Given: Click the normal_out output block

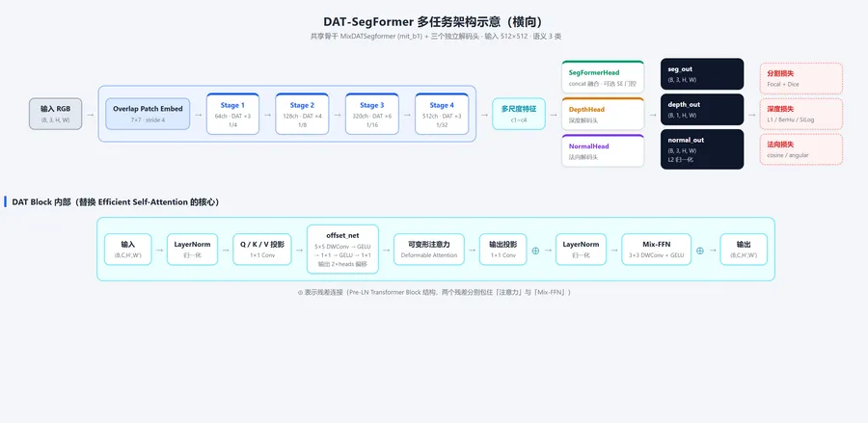Looking at the screenshot, I should (x=702, y=149).
